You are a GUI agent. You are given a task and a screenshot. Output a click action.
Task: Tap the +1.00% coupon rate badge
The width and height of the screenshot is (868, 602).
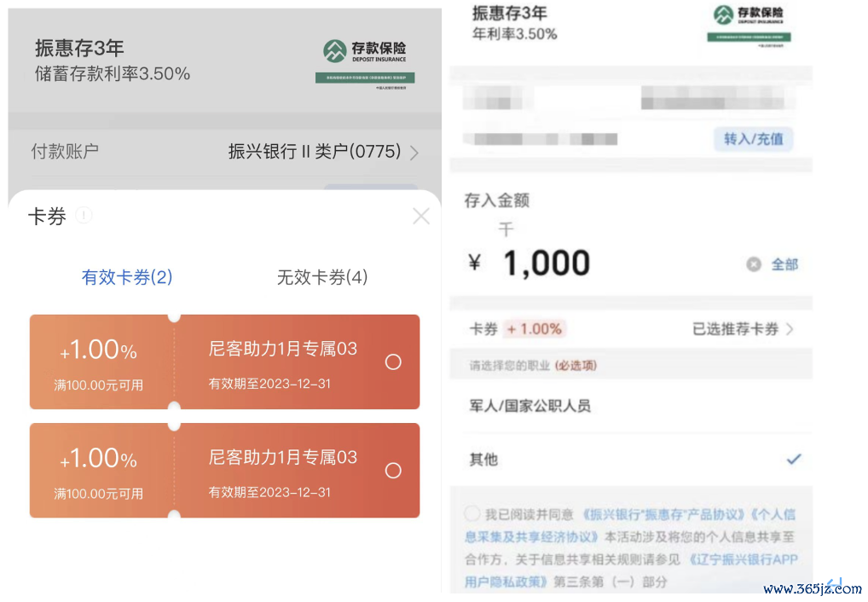535,329
